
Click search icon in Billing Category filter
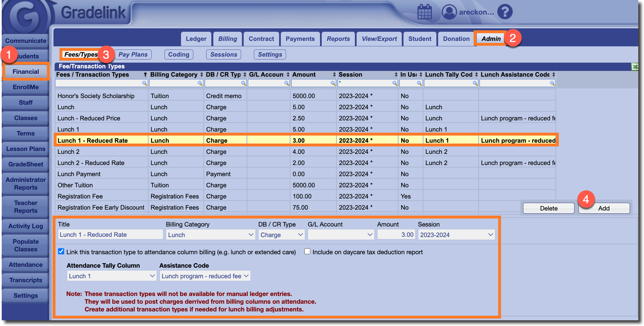(200, 83)
